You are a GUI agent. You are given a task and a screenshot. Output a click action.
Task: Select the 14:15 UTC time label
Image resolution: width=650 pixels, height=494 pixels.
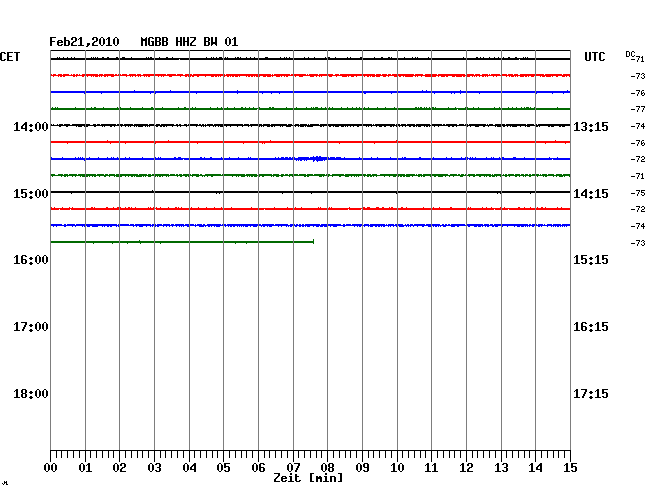pyautogui.click(x=591, y=194)
